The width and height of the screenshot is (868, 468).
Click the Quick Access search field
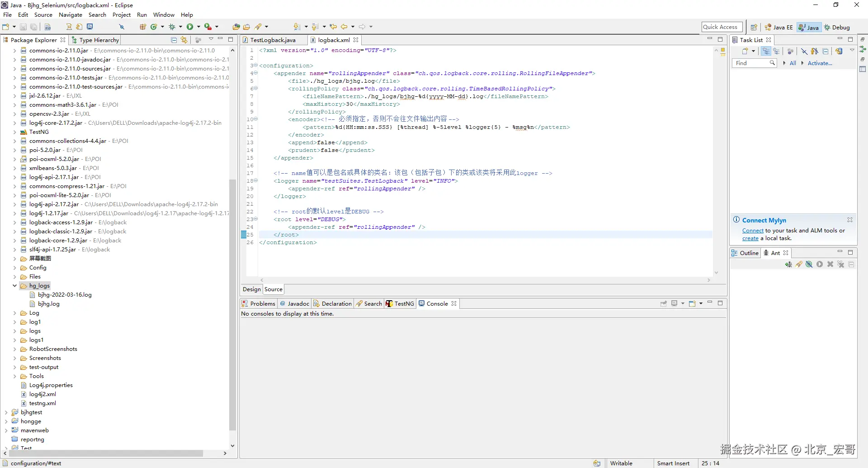point(722,27)
